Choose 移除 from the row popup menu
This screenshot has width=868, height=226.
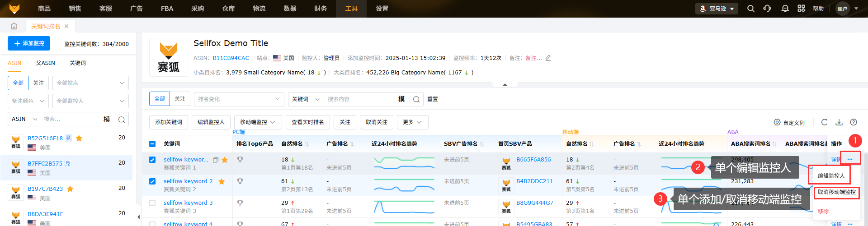pos(823,211)
